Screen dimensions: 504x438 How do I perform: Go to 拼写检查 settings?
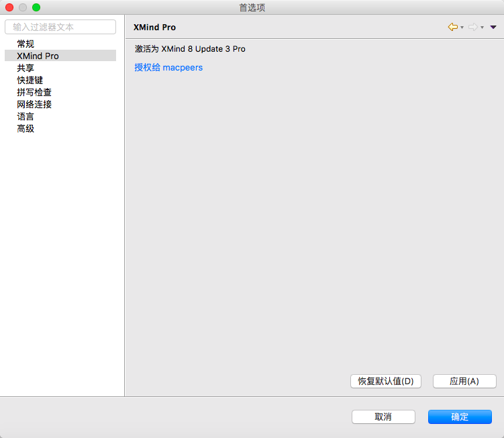click(x=34, y=92)
